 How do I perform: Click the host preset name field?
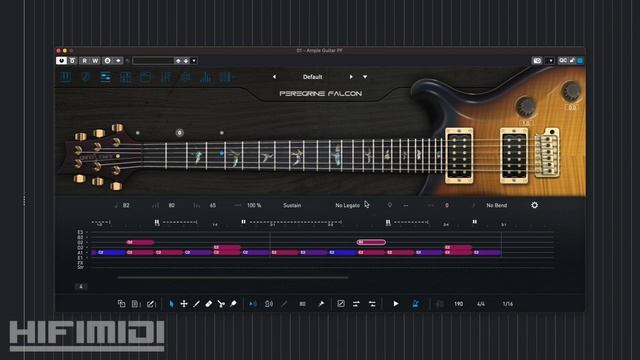[x=153, y=60]
